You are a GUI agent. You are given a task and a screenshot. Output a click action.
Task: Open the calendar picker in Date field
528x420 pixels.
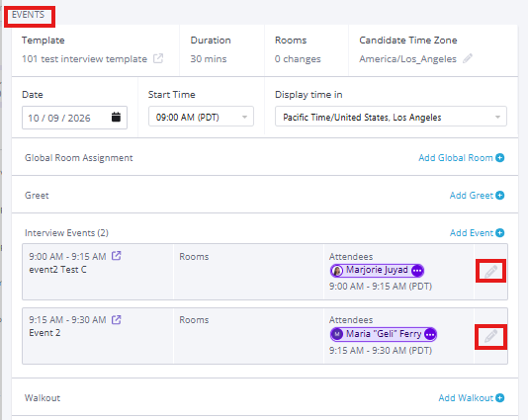click(x=116, y=118)
